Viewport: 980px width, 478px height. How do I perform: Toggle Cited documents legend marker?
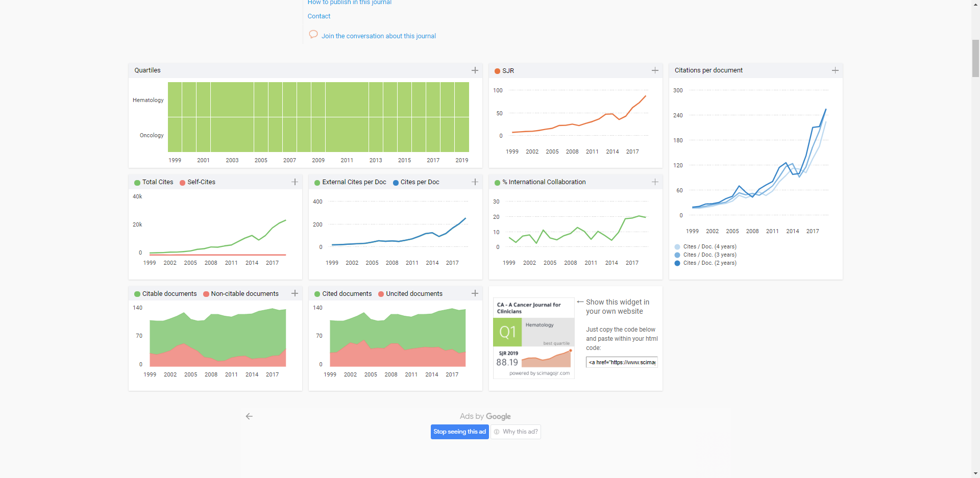pos(317,294)
